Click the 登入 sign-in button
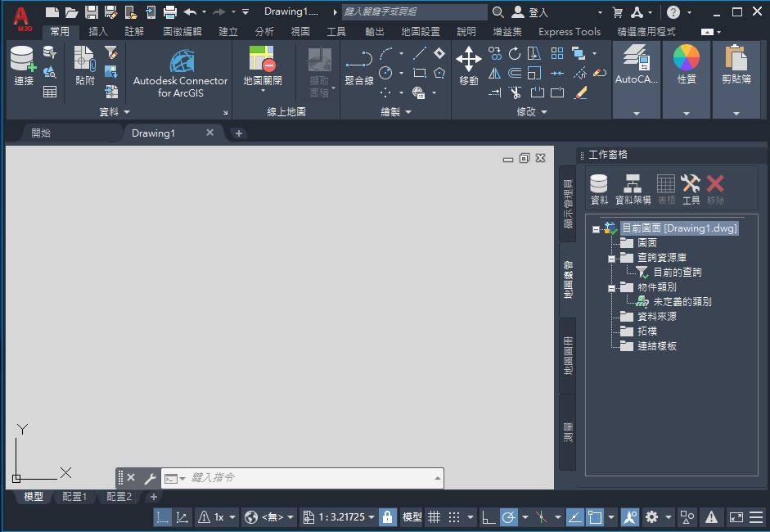770x532 pixels. click(x=530, y=12)
